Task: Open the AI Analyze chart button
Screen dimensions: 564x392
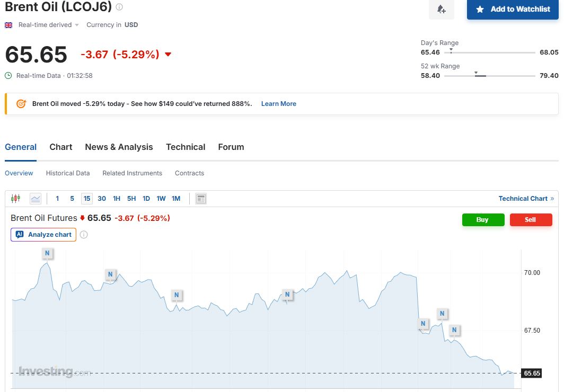Action: click(43, 235)
